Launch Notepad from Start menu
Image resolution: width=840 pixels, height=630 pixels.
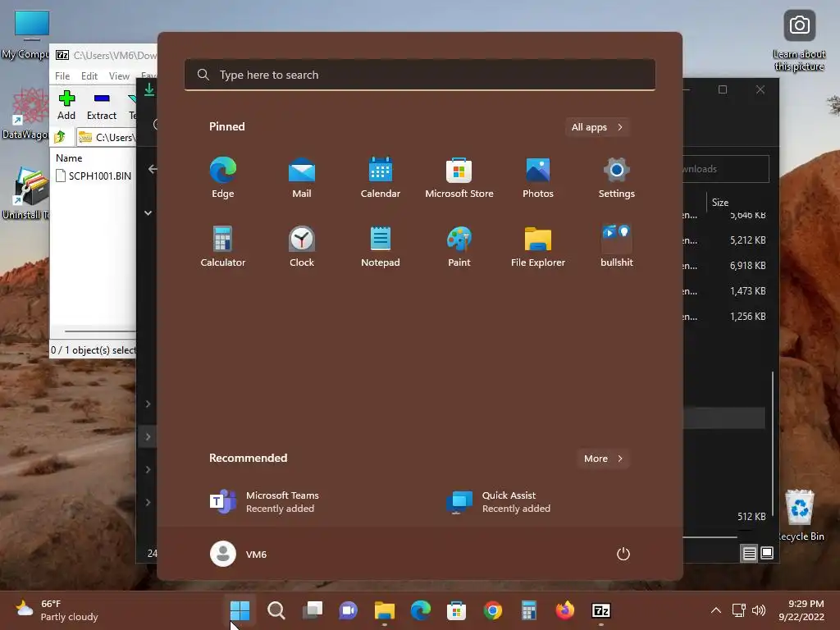(381, 246)
